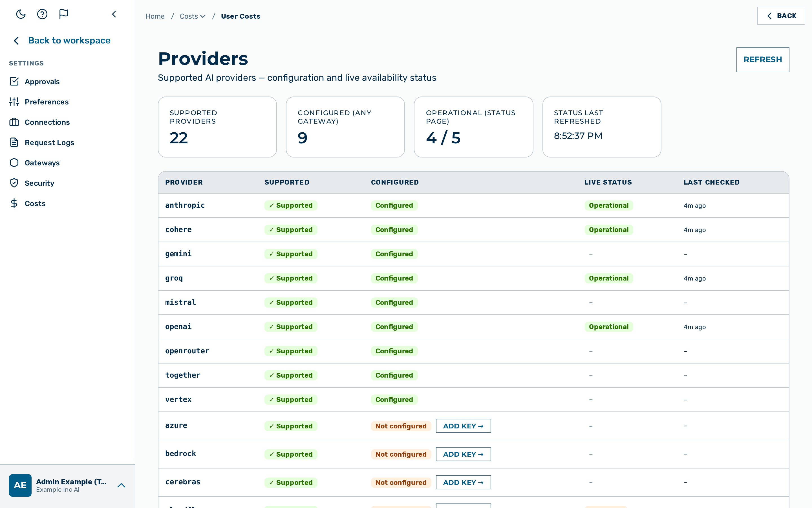Viewport: 812px width, 508px height.
Task: Click the Connections briefcase icon
Action: click(14, 122)
